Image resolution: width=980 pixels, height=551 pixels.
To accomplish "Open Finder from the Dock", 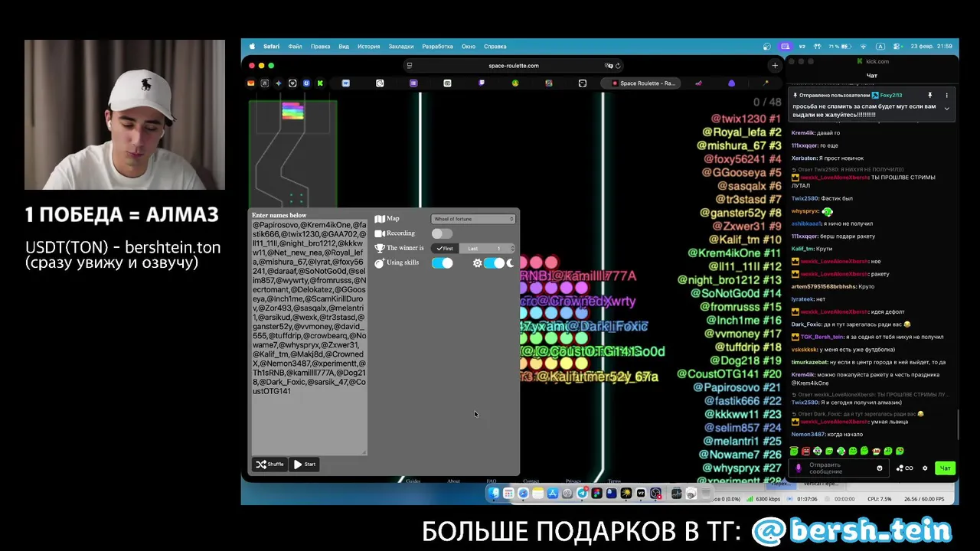I will 495,494.
